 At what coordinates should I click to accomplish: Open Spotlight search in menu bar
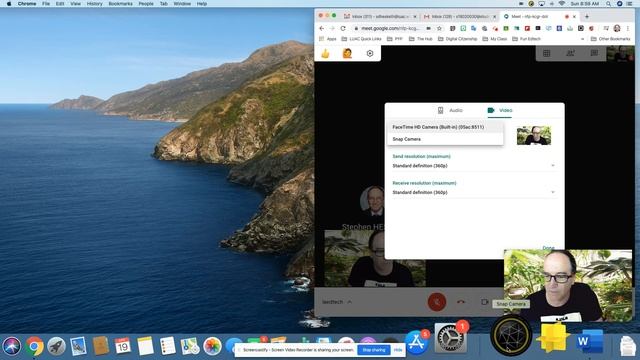(609, 4)
